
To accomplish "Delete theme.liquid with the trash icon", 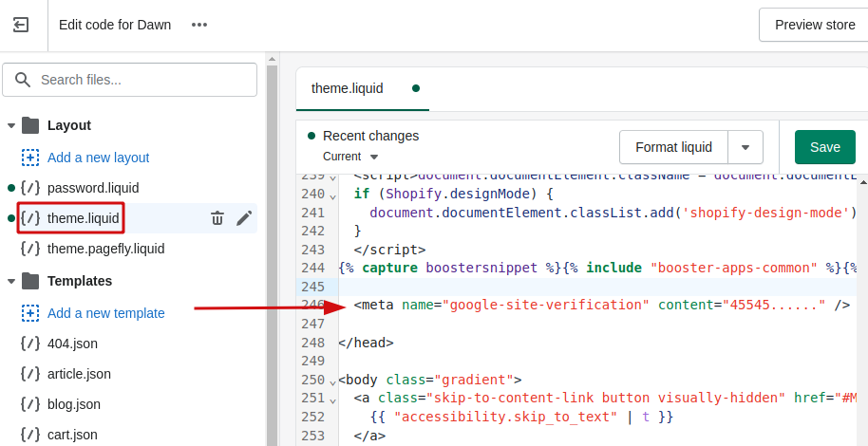I will (x=217, y=218).
